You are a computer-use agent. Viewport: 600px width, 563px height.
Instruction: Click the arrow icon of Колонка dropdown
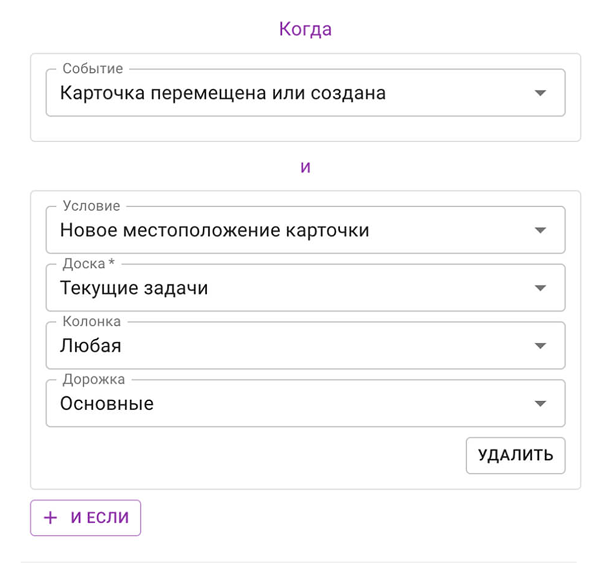(540, 346)
